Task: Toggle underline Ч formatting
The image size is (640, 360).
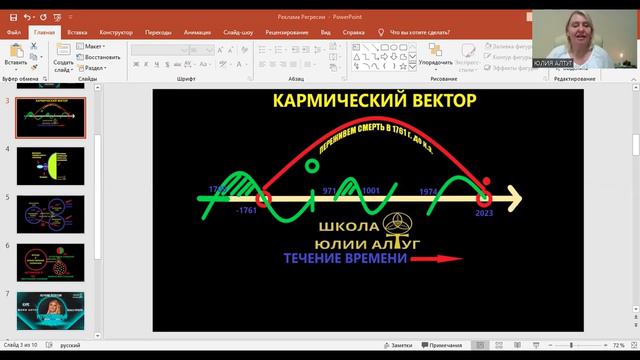Action: pyautogui.click(x=157, y=64)
